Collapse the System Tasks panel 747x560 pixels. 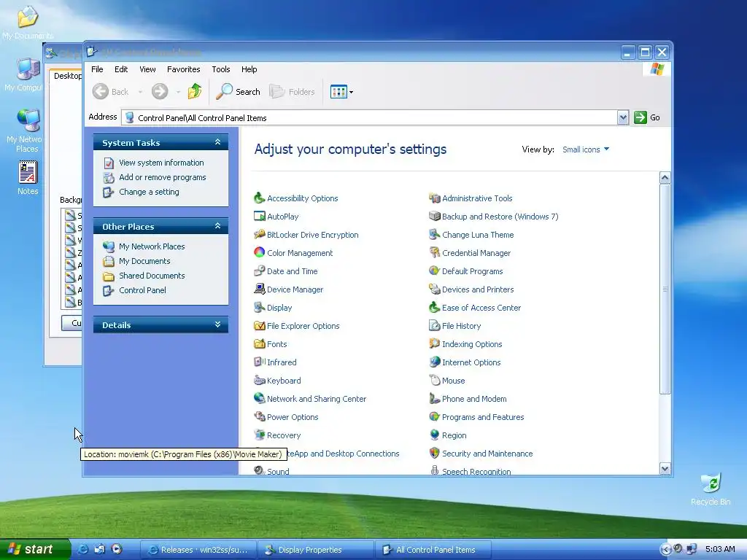click(217, 142)
